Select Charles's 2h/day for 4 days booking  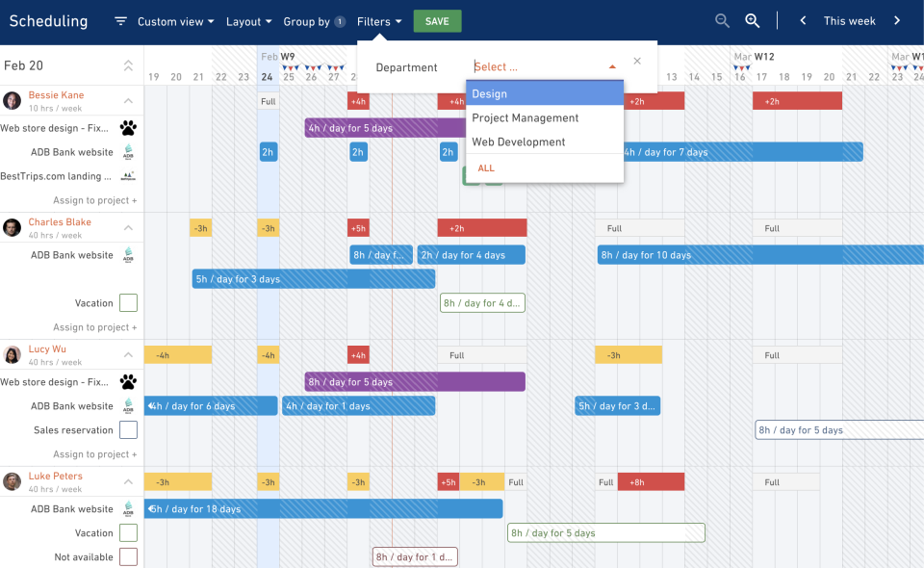pyautogui.click(x=471, y=255)
